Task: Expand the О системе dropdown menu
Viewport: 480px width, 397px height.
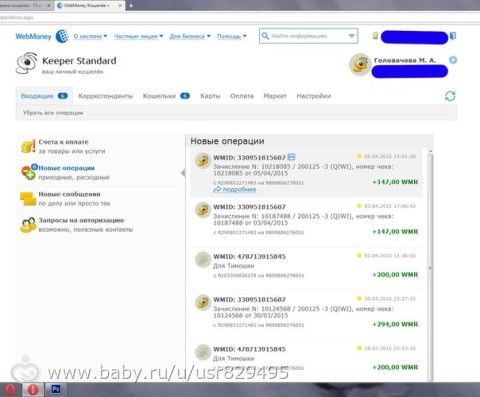Action: tap(90, 36)
